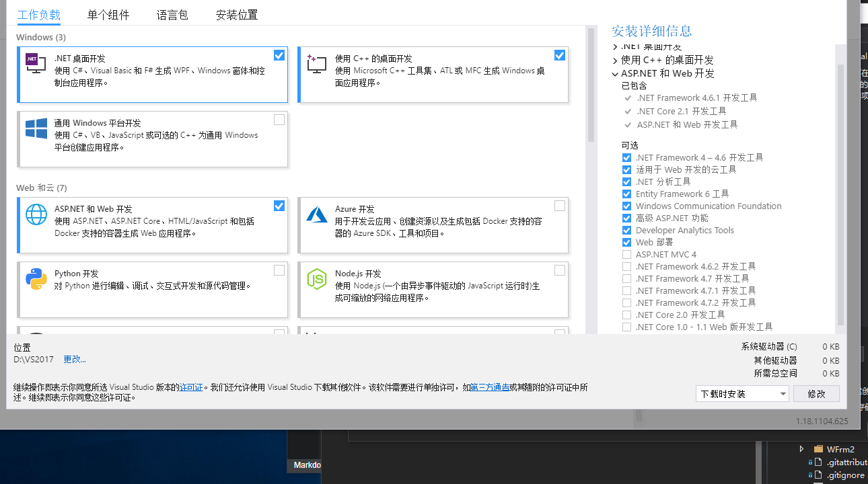868x484 pixels.
Task: Check the Node.js 开发 workload checkbox
Action: [560, 270]
